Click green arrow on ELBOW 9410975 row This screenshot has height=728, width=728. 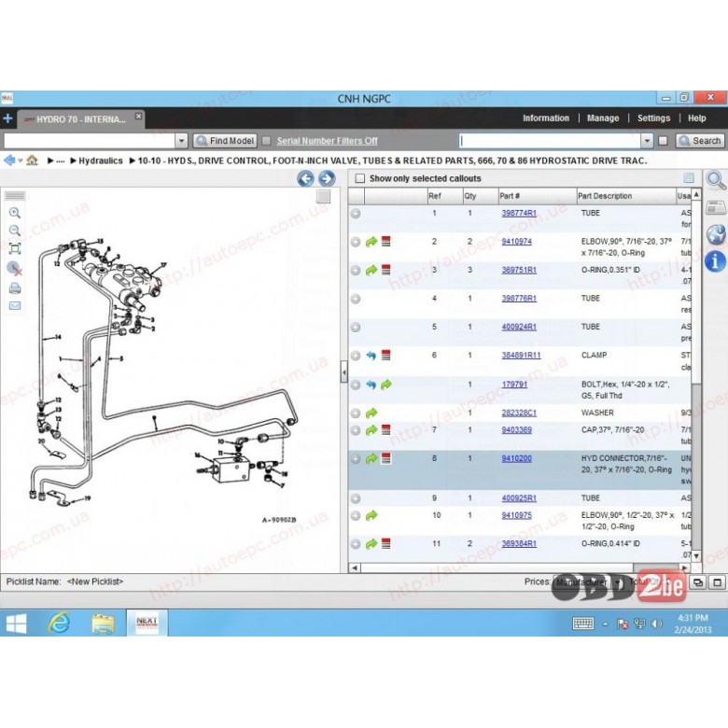pos(371,516)
